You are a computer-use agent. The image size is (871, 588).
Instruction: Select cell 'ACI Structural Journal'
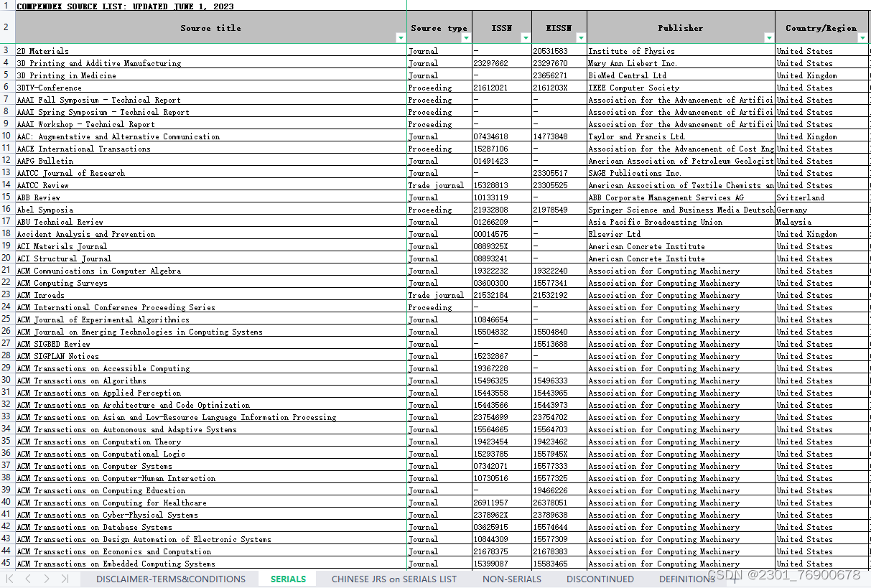[211, 258]
